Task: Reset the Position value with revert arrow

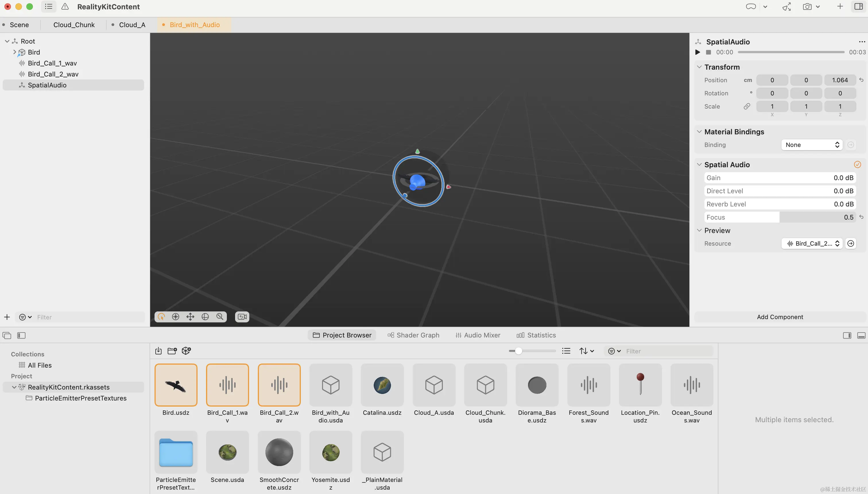Action: 862,80
